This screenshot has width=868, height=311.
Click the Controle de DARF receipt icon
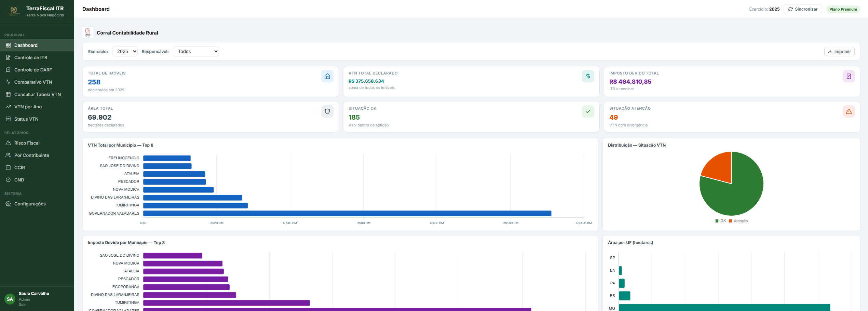click(8, 70)
